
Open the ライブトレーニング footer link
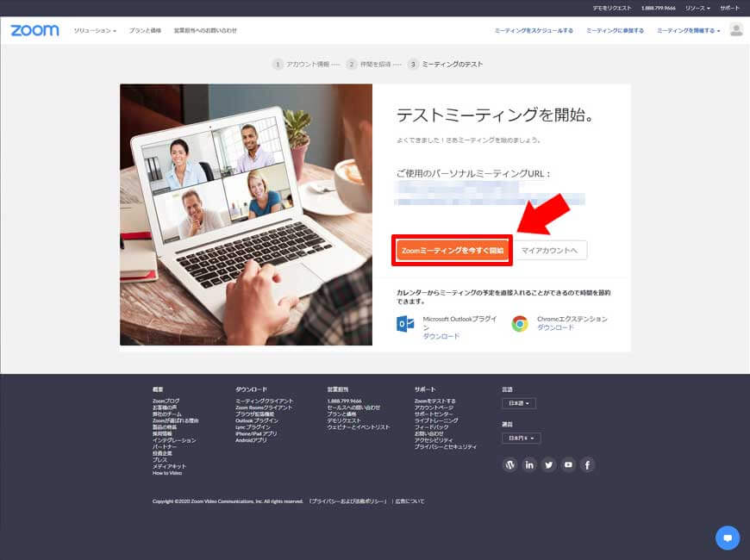436,420
